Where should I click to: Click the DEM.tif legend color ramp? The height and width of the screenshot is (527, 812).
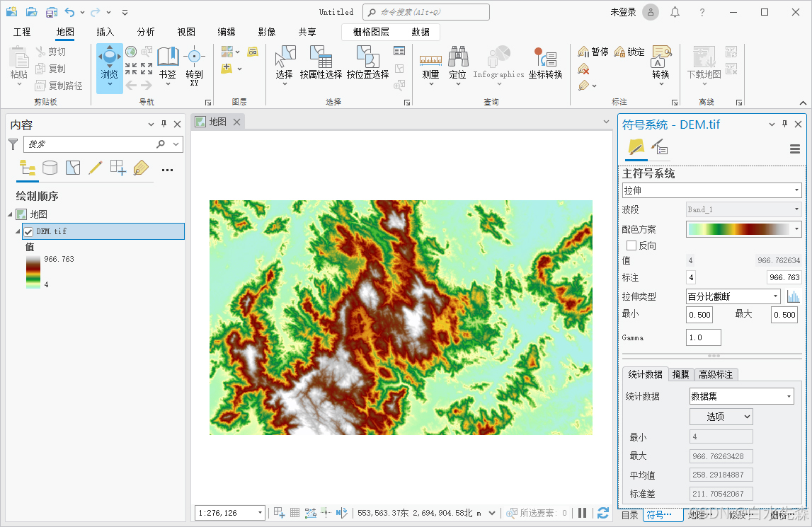33,272
